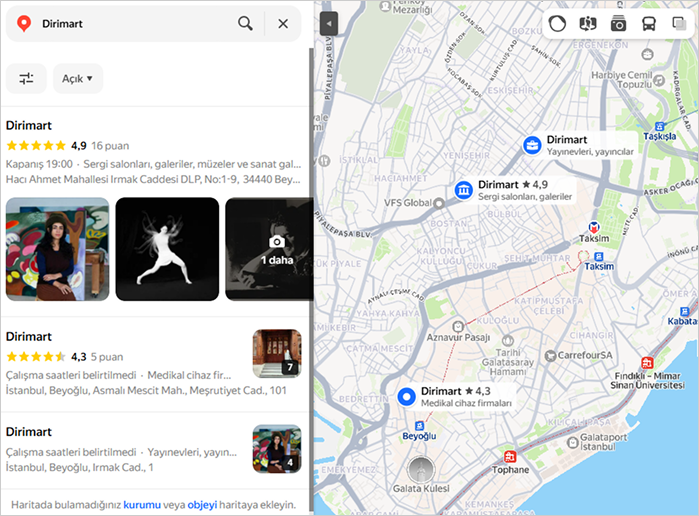
Task: Open the search filters settings
Action: coord(26,78)
